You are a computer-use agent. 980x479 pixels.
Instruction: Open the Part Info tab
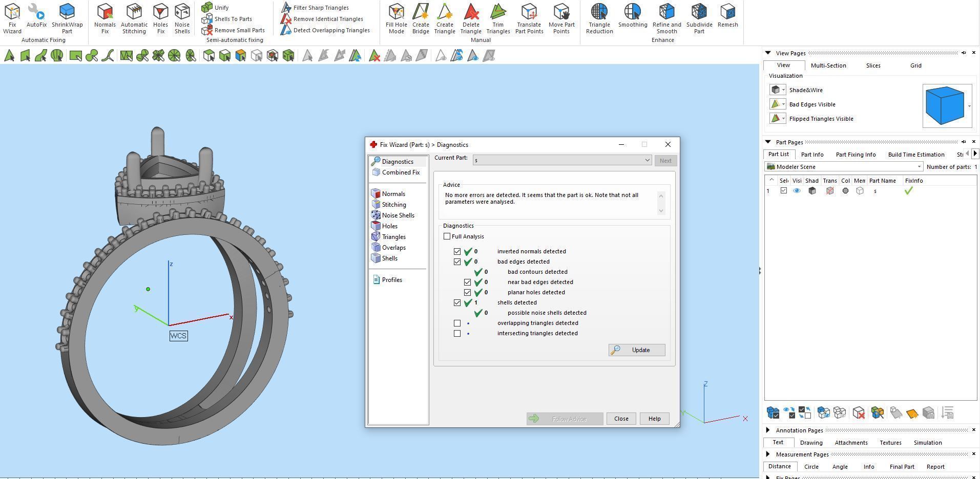(x=812, y=155)
